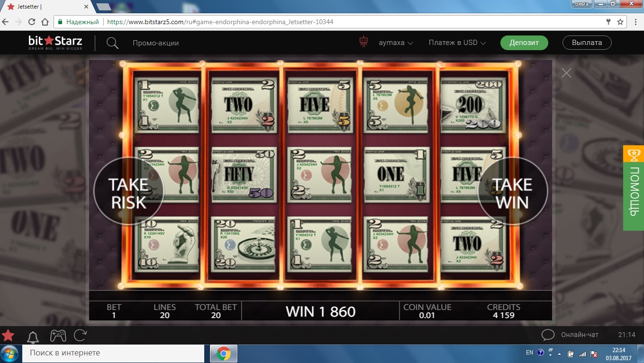Click the battery power tray icon
Screen dimensions: 644x363
pyautogui.click(x=571, y=353)
